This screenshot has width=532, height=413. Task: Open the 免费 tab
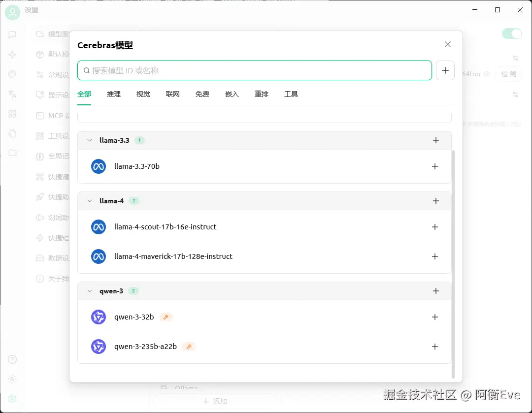(x=202, y=94)
